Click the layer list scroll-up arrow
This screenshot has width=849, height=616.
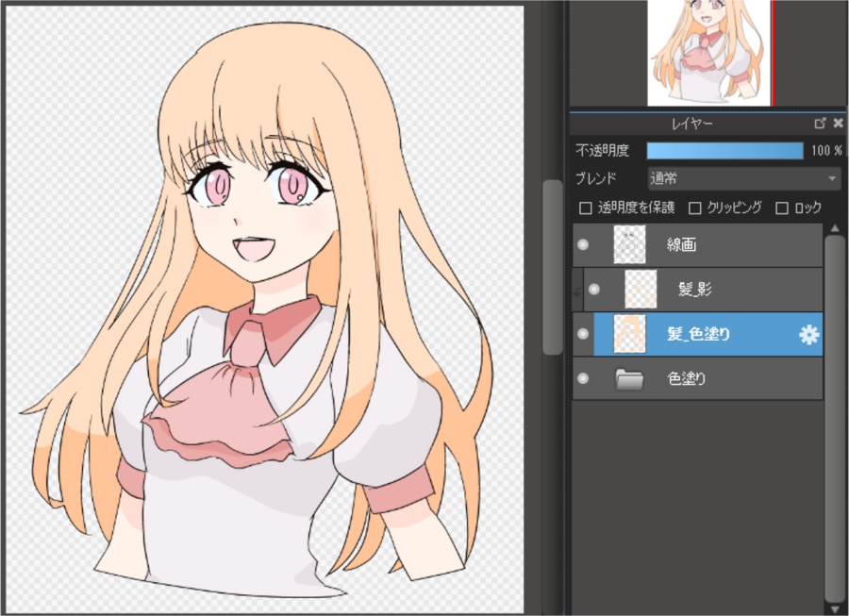(x=834, y=228)
